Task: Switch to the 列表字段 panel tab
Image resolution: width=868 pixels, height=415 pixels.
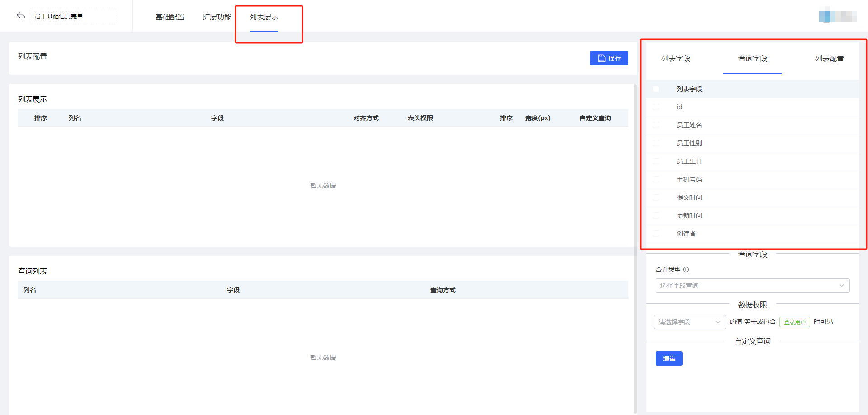Action: tap(676, 59)
